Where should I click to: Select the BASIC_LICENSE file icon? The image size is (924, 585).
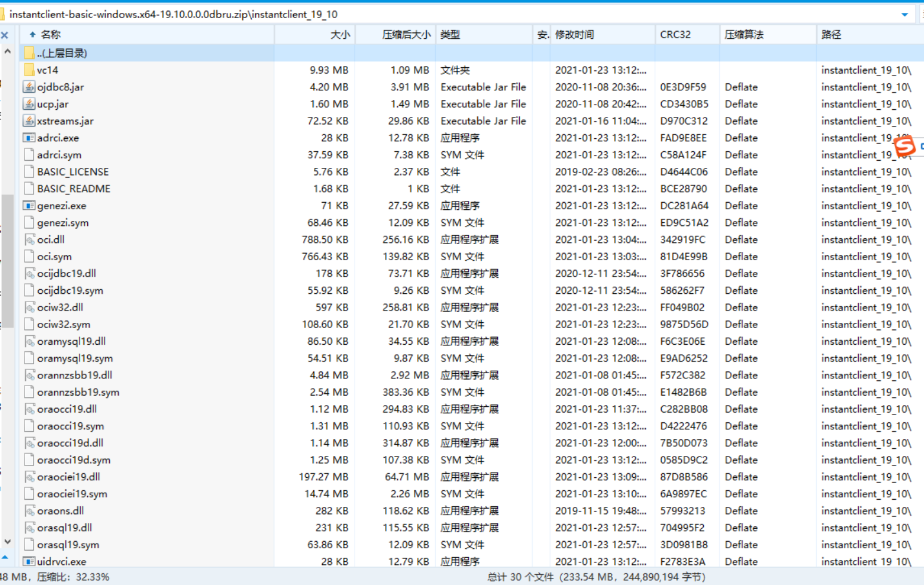coord(29,172)
